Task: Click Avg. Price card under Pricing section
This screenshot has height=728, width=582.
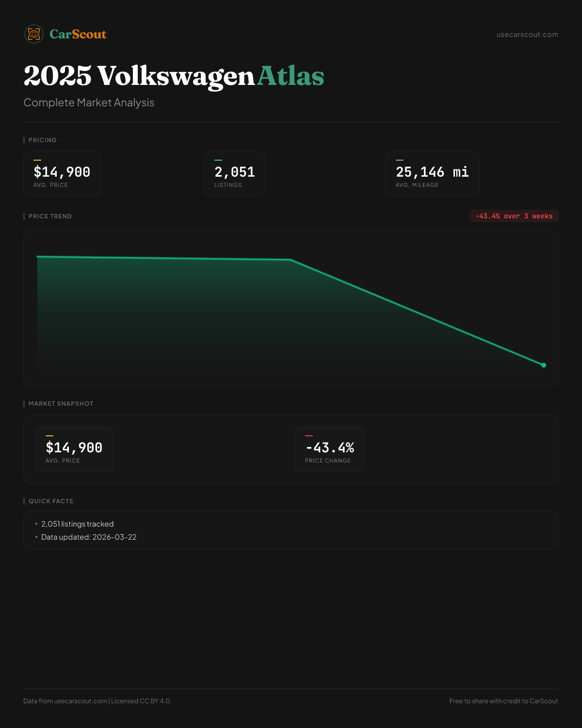Action: pos(62,174)
